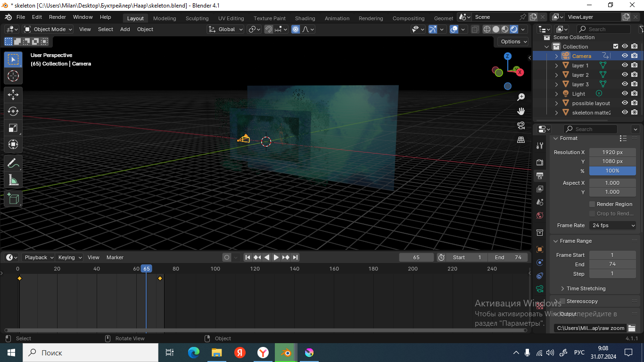
Task: Toggle the Stereoscopy checkbox
Action: click(562, 301)
